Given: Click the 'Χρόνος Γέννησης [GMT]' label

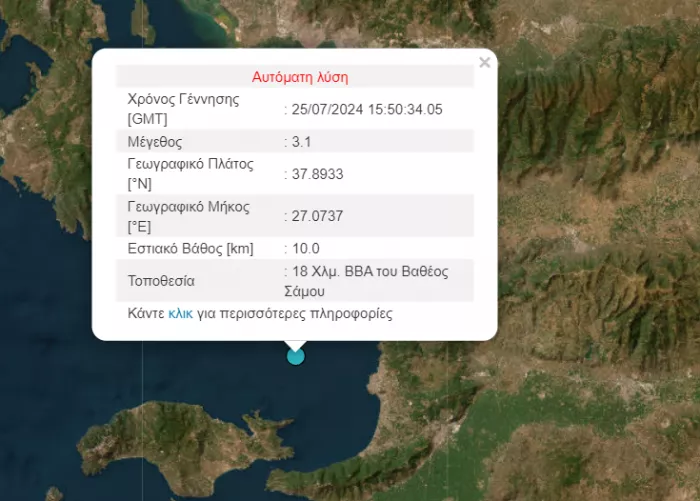Looking at the screenshot, I should [183, 109].
